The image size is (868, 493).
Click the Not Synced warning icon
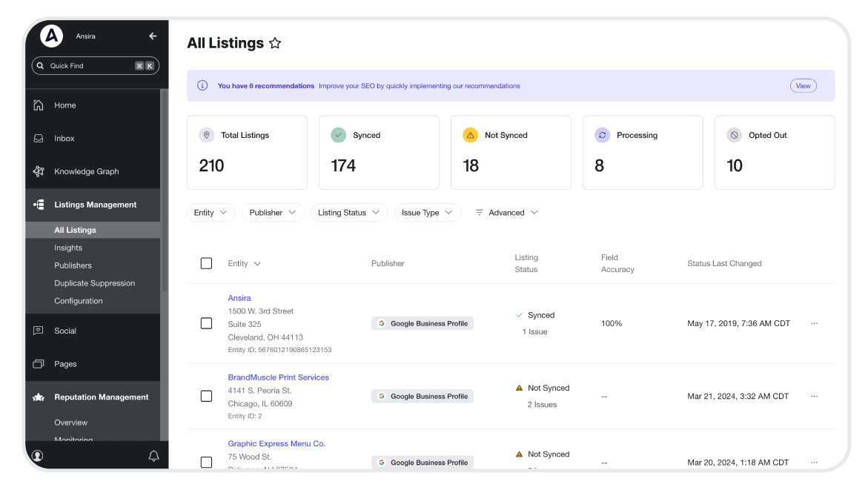tap(471, 135)
